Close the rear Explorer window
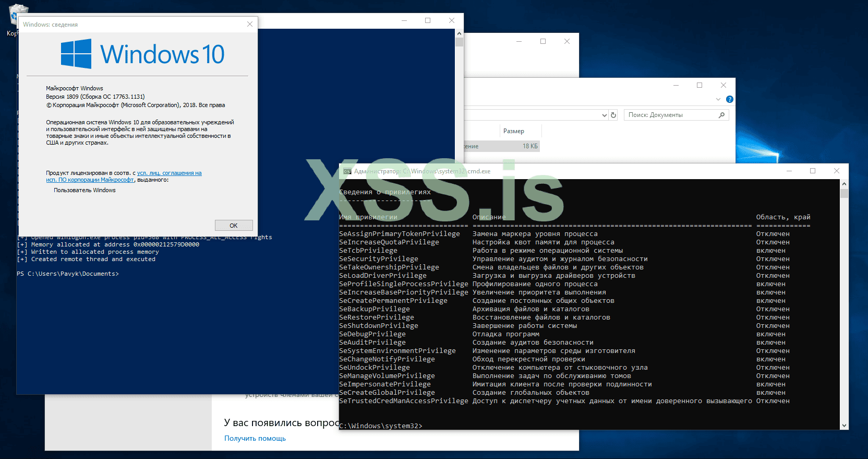This screenshot has height=459, width=868. coord(567,41)
